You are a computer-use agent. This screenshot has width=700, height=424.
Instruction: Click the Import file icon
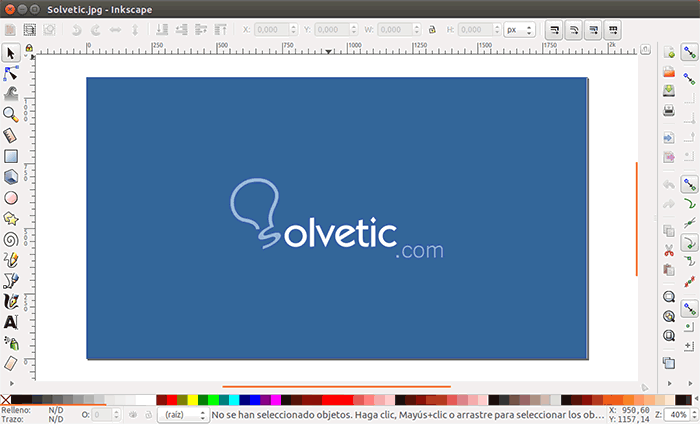tap(669, 138)
